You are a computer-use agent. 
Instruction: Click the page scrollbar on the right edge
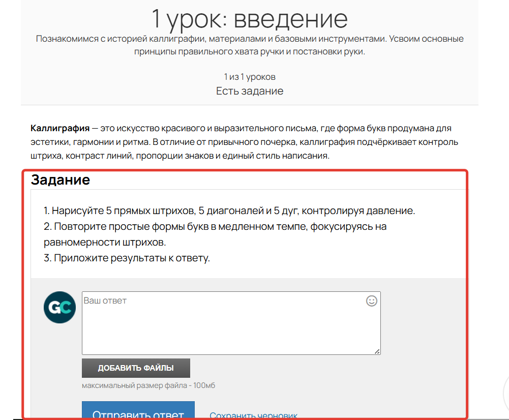coord(506,203)
